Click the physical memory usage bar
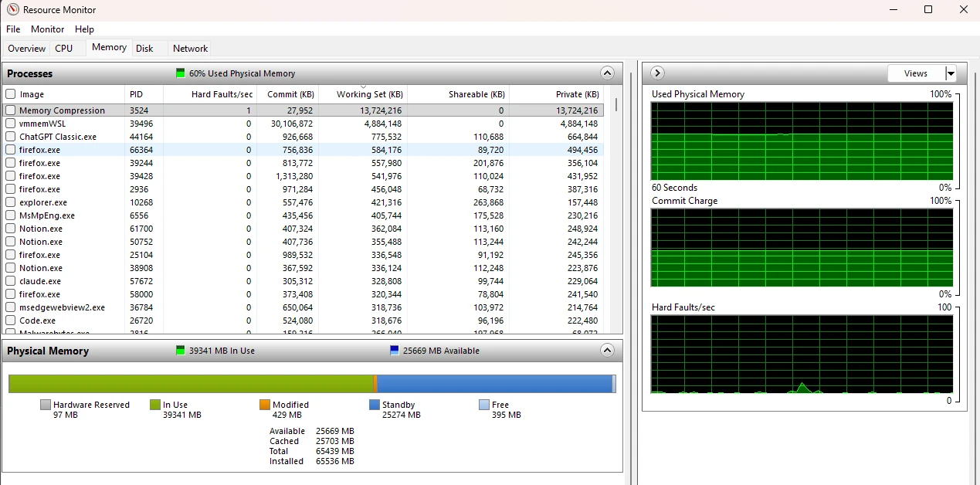The height and width of the screenshot is (485, 980). (312, 384)
